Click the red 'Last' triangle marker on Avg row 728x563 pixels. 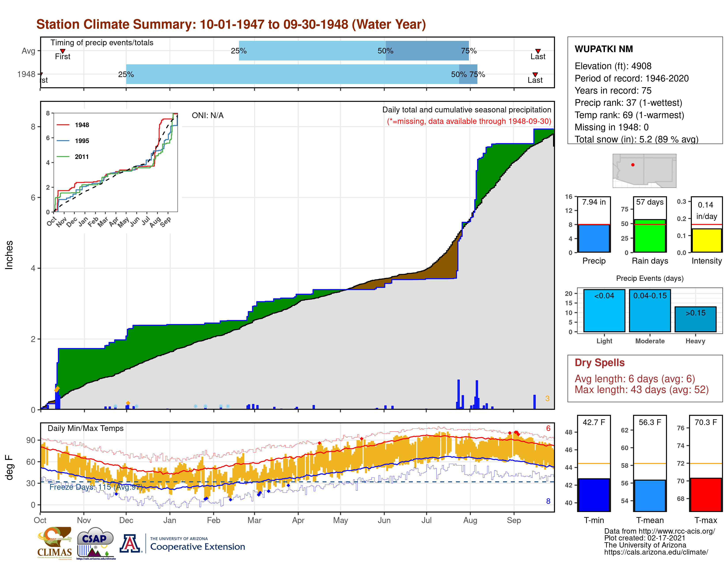click(x=538, y=51)
